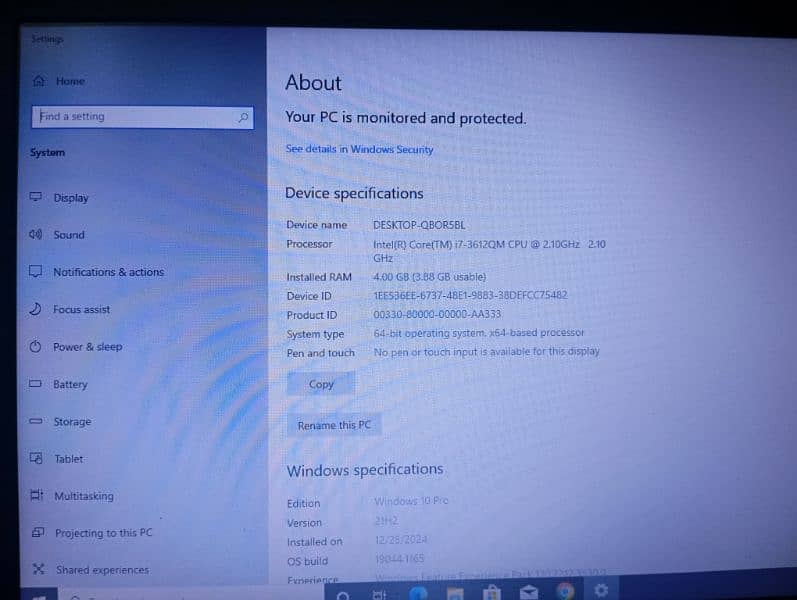Open Storage settings
Viewport: 797px width, 600px height.
point(72,422)
